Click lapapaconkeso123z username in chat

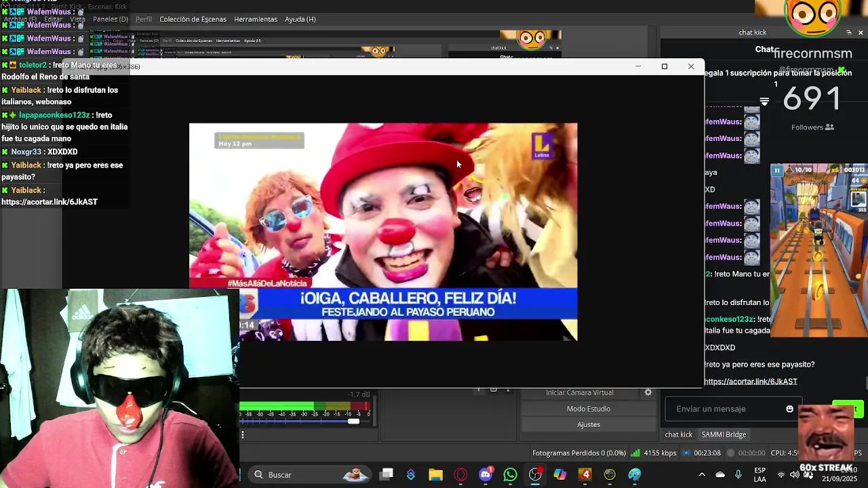[54, 115]
